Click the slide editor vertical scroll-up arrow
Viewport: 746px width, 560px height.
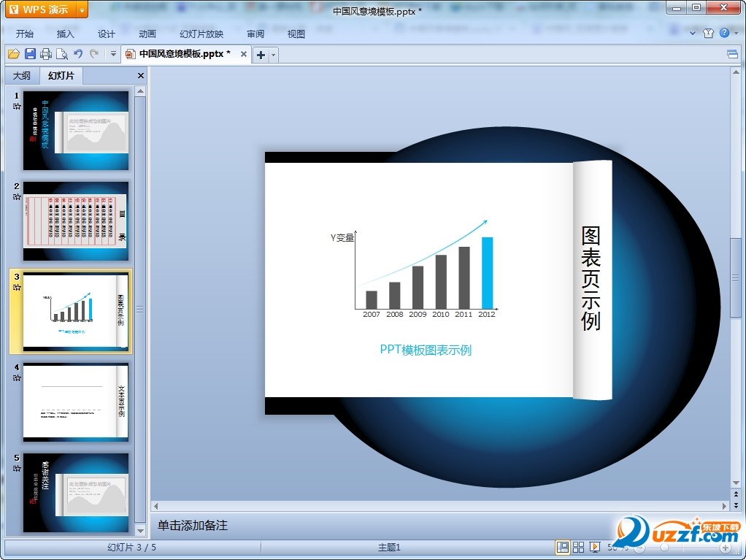click(736, 72)
